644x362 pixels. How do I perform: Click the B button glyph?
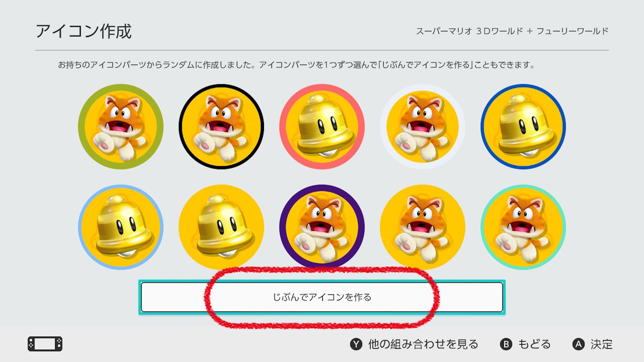coord(506,344)
